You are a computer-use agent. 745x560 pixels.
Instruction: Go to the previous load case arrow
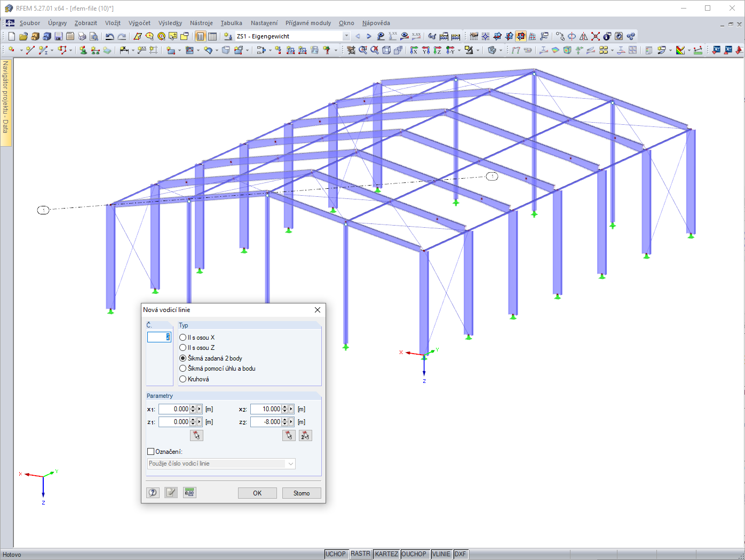click(358, 36)
